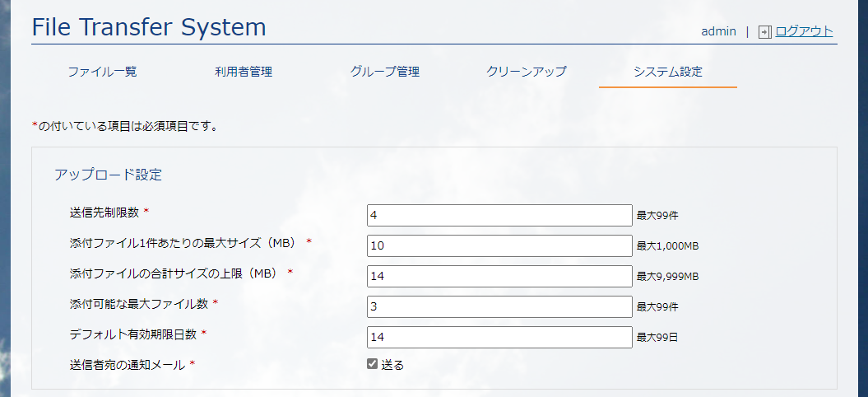This screenshot has width=868, height=397.
Task: Click the File Transfer System title
Action: coord(149,26)
